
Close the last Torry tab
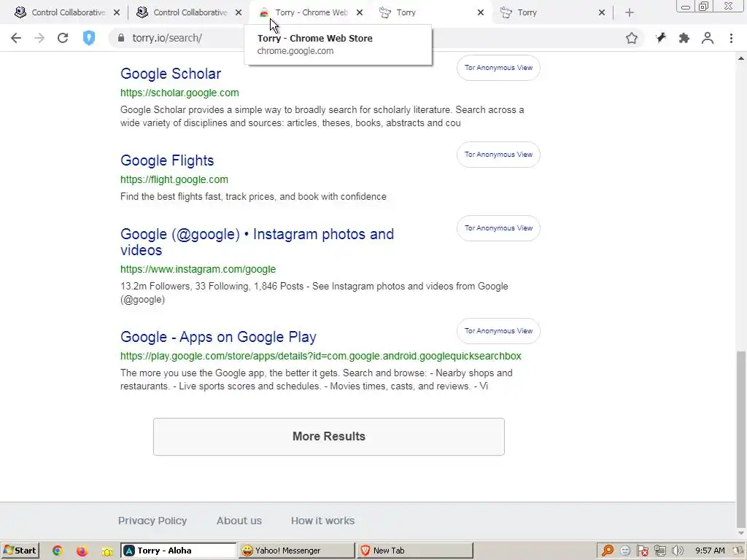pyautogui.click(x=602, y=13)
